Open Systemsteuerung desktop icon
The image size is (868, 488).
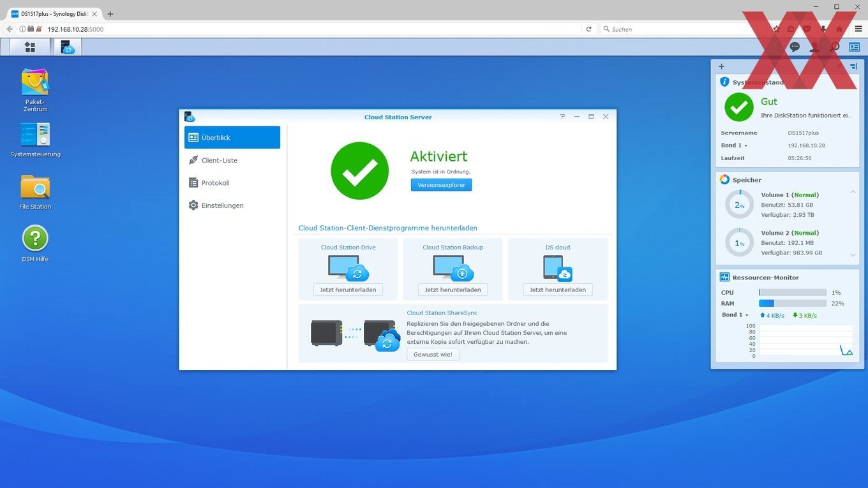(35, 140)
